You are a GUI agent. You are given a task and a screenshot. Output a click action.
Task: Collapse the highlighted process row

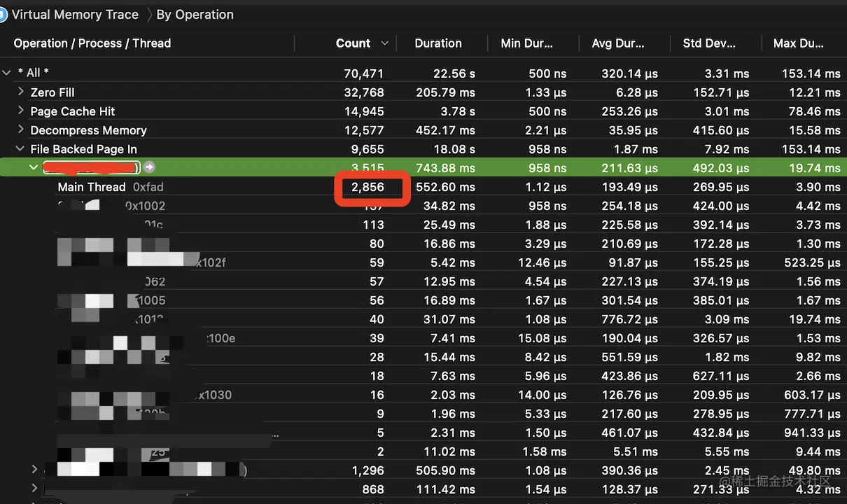coord(34,167)
